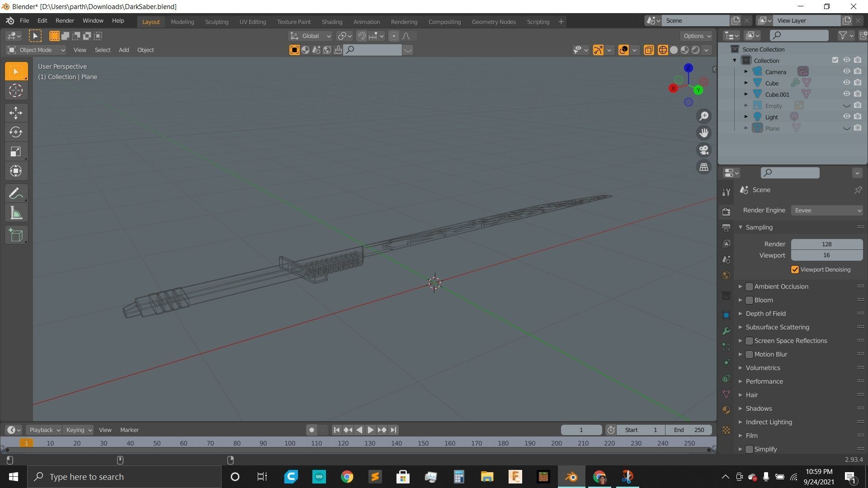Play the animation forward
Screen dimensions: 868x488
370,430
